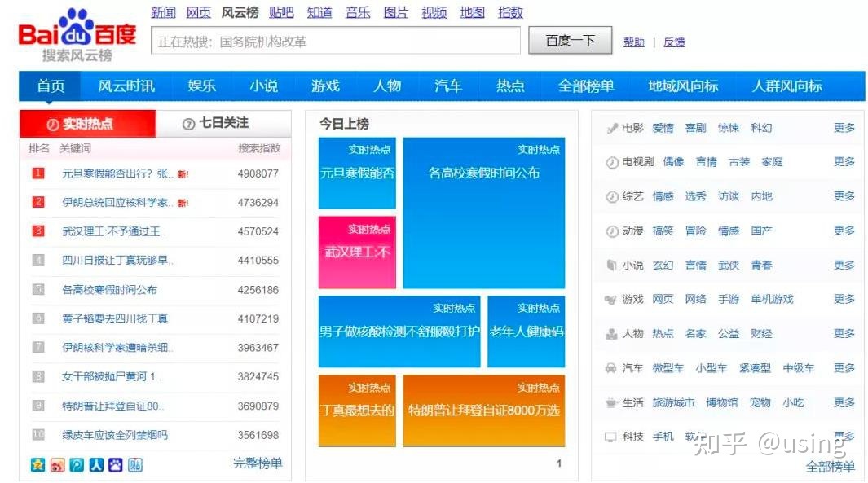Viewport: 868px width, 483px height.
Task: Open the 娱乐 navigation item
Action: pyautogui.click(x=201, y=86)
